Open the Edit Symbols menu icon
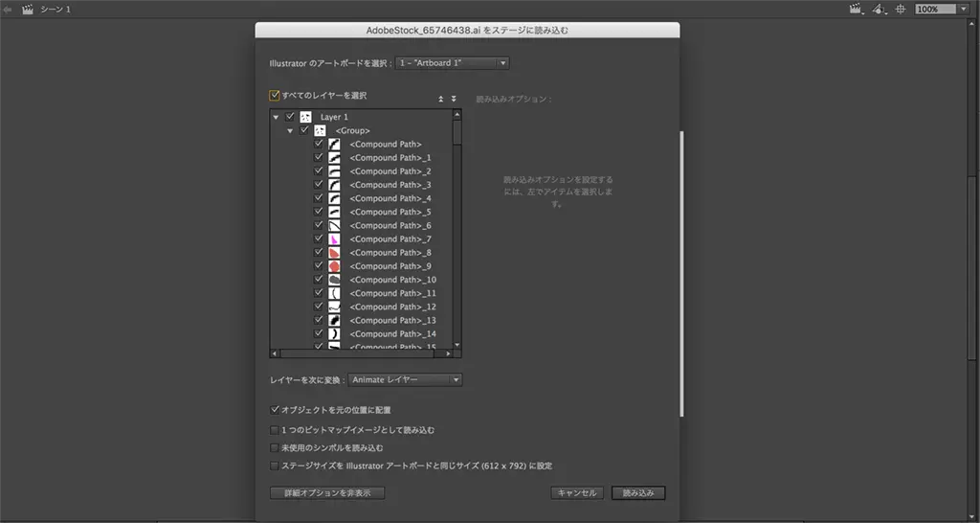 [879, 9]
